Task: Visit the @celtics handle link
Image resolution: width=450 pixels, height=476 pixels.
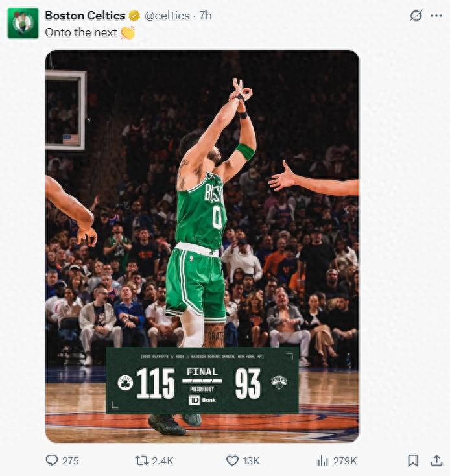Action: coord(167,16)
